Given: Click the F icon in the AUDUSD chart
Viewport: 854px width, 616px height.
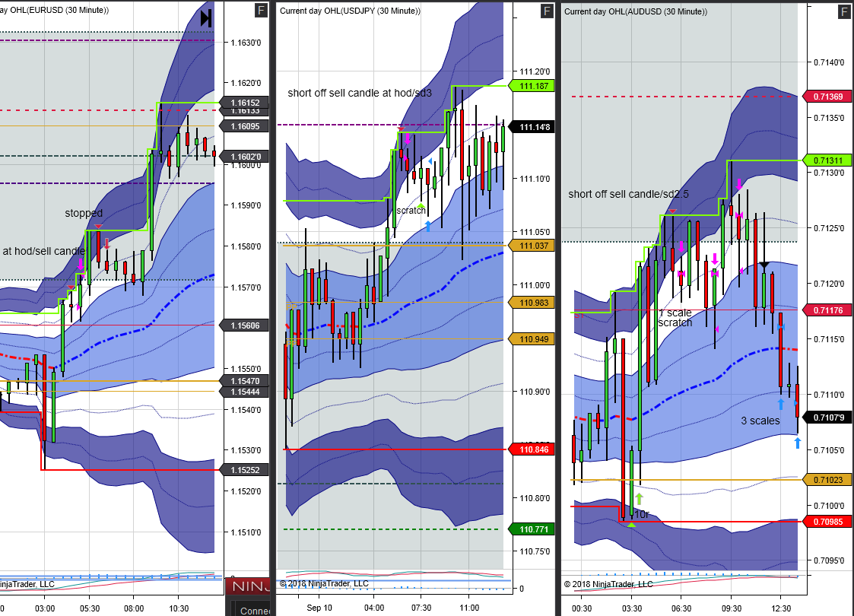Looking at the screenshot, I should [843, 11].
